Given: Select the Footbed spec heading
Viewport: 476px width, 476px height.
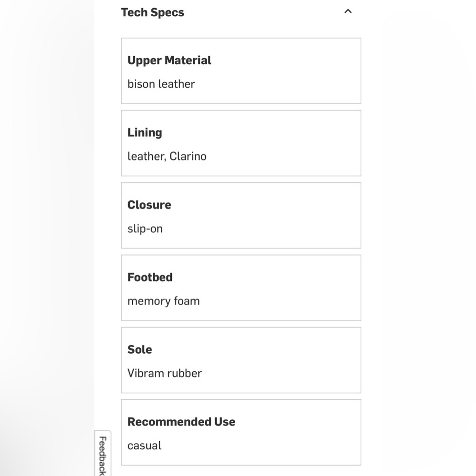Looking at the screenshot, I should 150,277.
